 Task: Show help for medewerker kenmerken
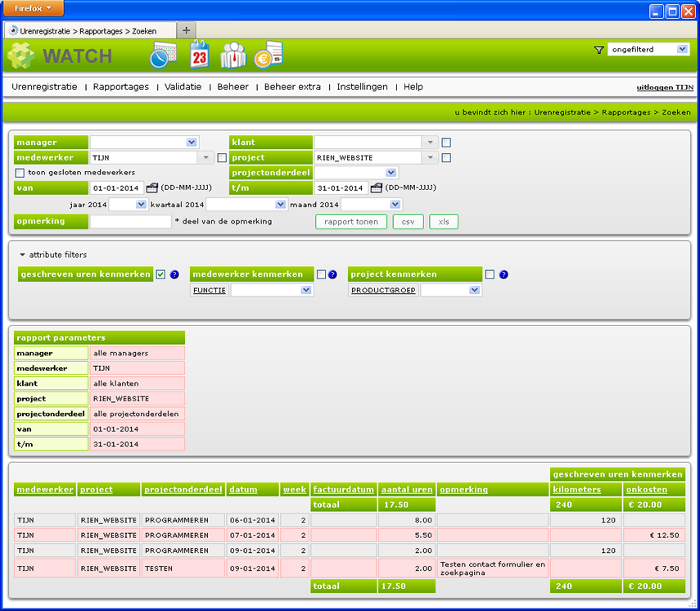point(332,274)
